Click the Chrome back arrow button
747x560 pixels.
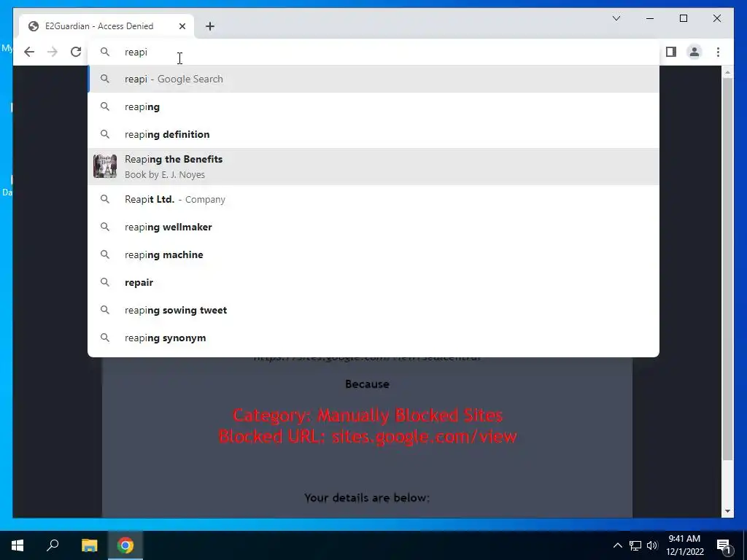tap(29, 52)
